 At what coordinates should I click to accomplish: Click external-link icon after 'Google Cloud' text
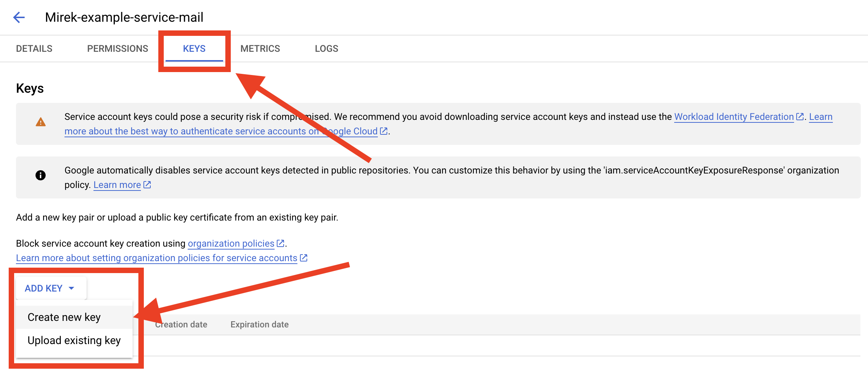click(384, 131)
